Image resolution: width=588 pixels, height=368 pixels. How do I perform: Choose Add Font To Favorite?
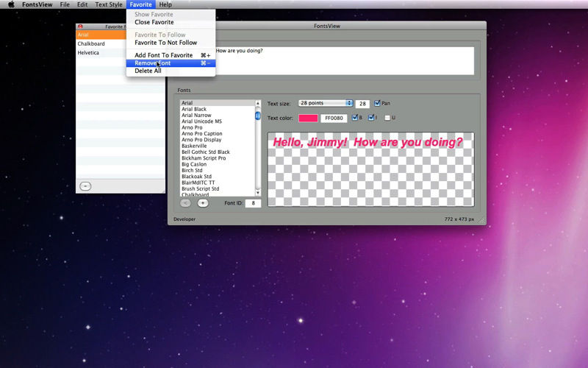171,55
